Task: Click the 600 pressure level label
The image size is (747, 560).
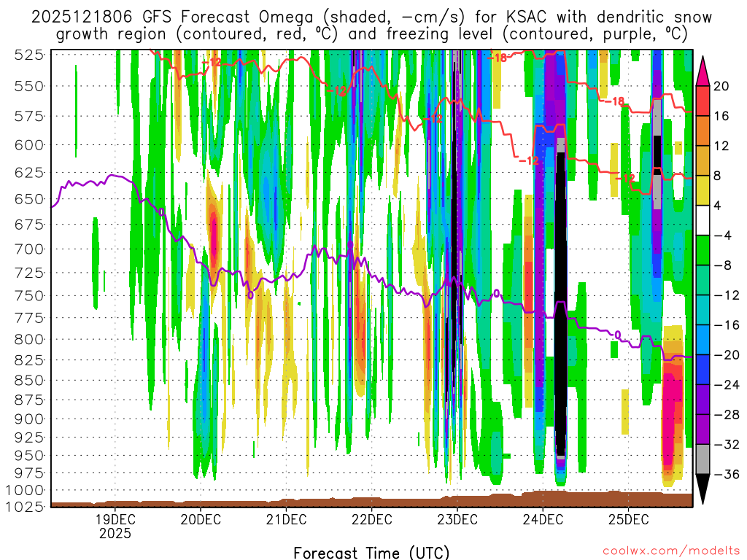Action: tap(29, 145)
